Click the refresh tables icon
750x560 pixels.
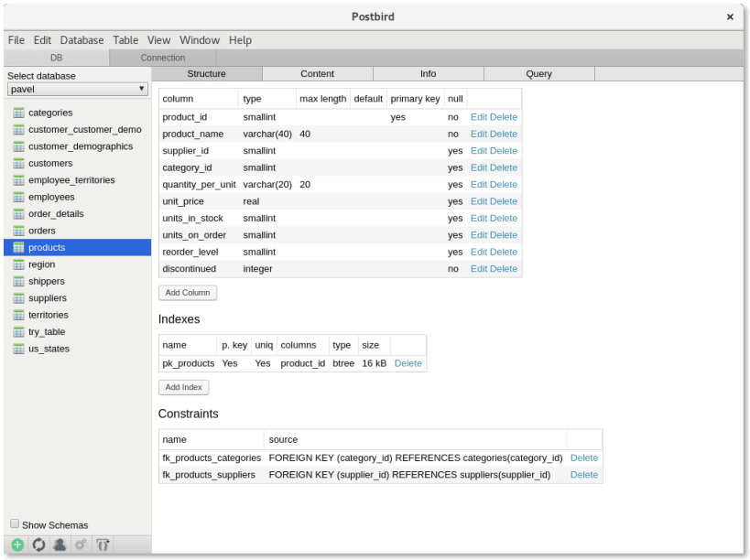pos(38,544)
